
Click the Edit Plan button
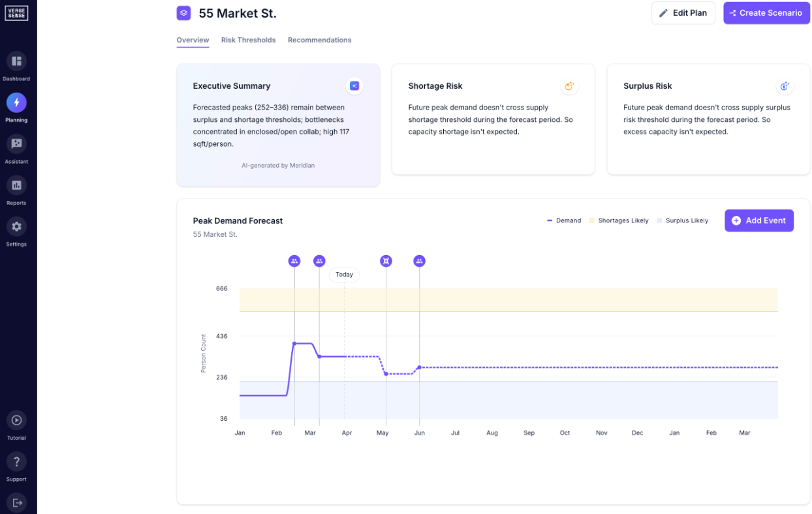[683, 13]
